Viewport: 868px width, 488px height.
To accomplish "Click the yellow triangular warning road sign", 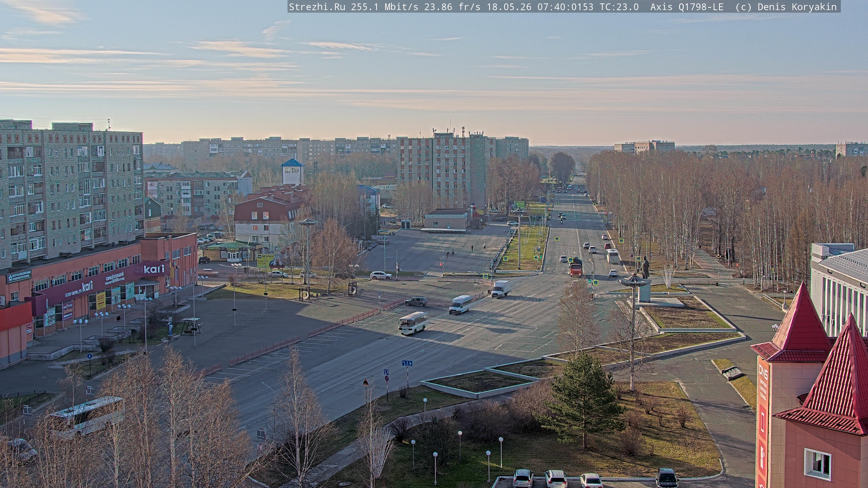I will pyautogui.click(x=366, y=382).
